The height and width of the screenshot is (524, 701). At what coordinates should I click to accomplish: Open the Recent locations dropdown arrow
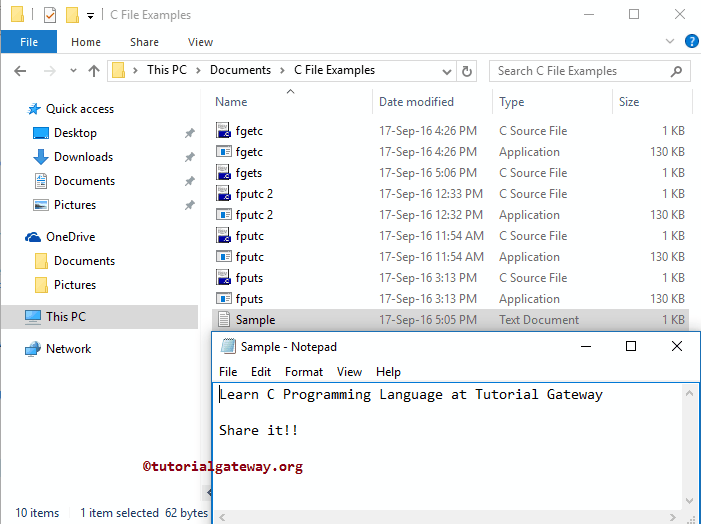point(73,71)
